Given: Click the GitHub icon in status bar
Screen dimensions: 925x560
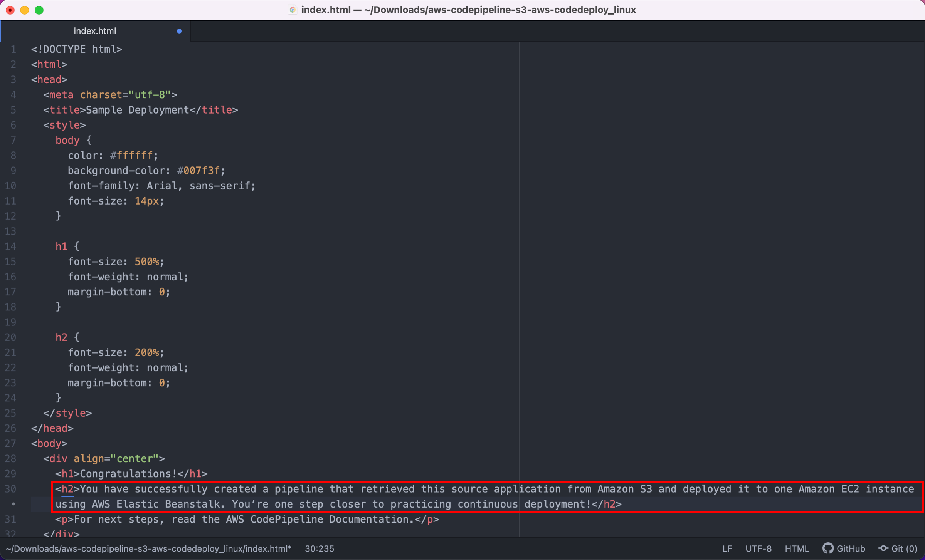Looking at the screenshot, I should coord(828,548).
